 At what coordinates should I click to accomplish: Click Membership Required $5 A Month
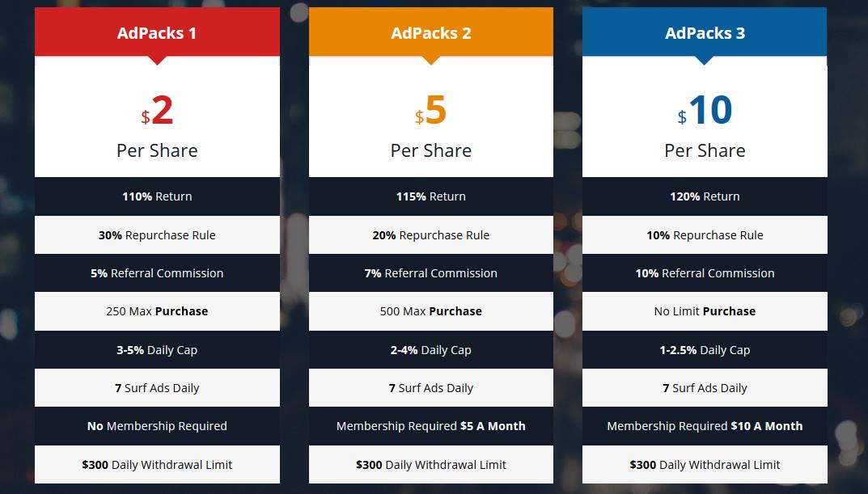[430, 426]
